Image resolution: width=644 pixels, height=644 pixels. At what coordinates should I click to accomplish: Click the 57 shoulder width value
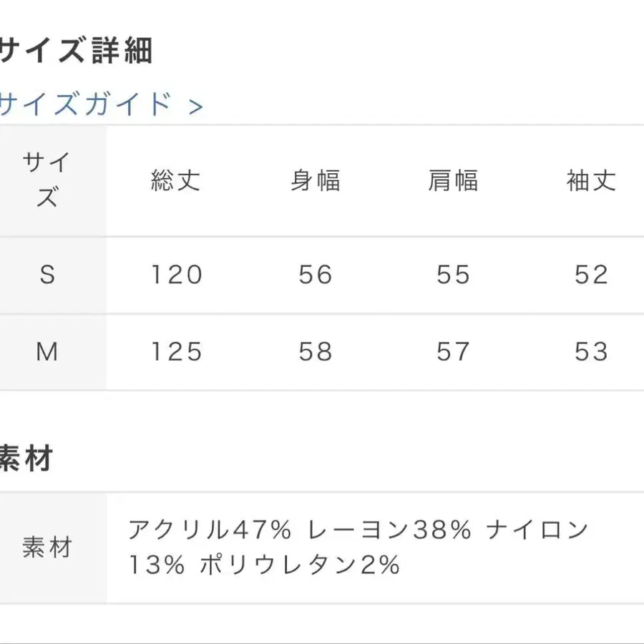click(x=453, y=351)
